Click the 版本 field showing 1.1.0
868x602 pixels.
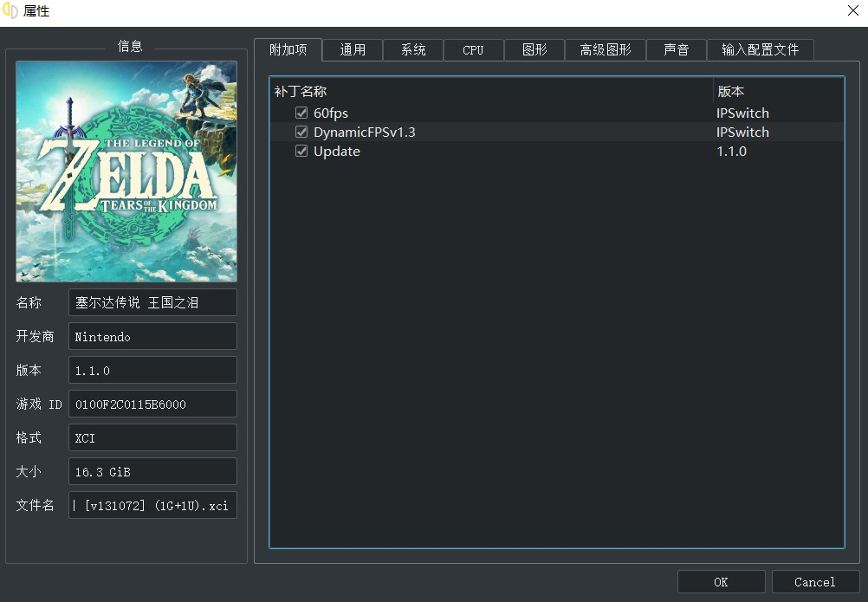pyautogui.click(x=152, y=370)
